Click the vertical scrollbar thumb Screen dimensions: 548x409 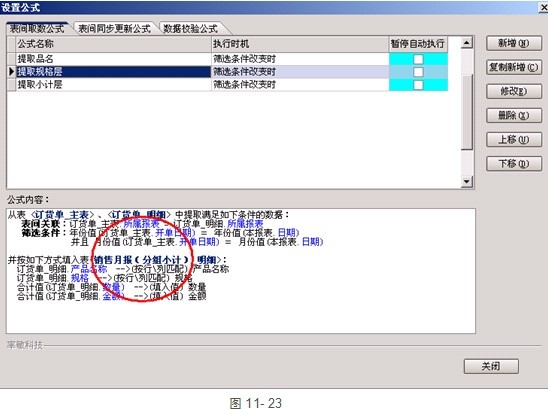click(x=467, y=112)
